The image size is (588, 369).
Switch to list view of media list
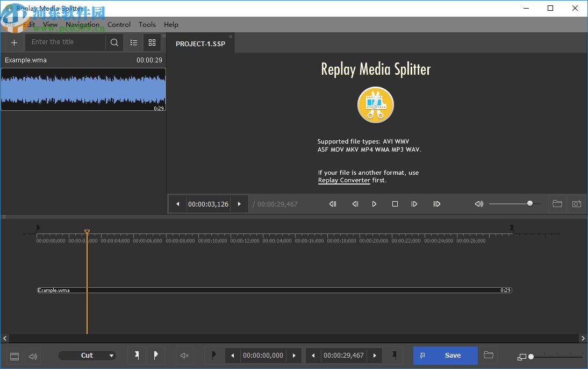[x=134, y=42]
